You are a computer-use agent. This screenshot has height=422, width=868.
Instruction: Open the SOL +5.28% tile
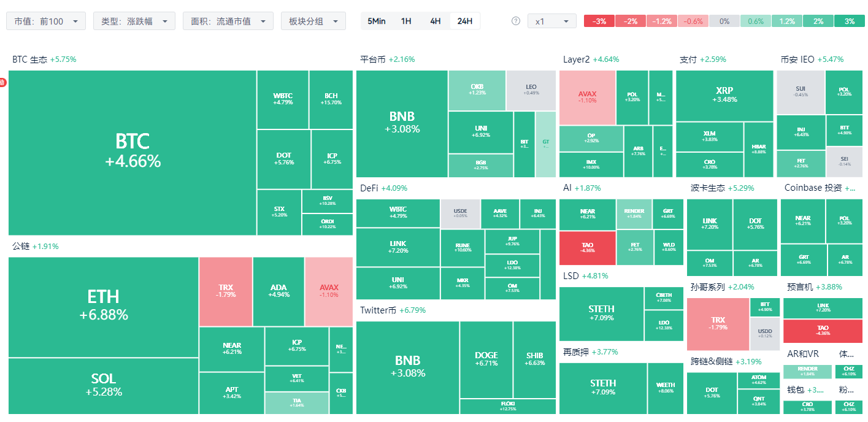103,386
